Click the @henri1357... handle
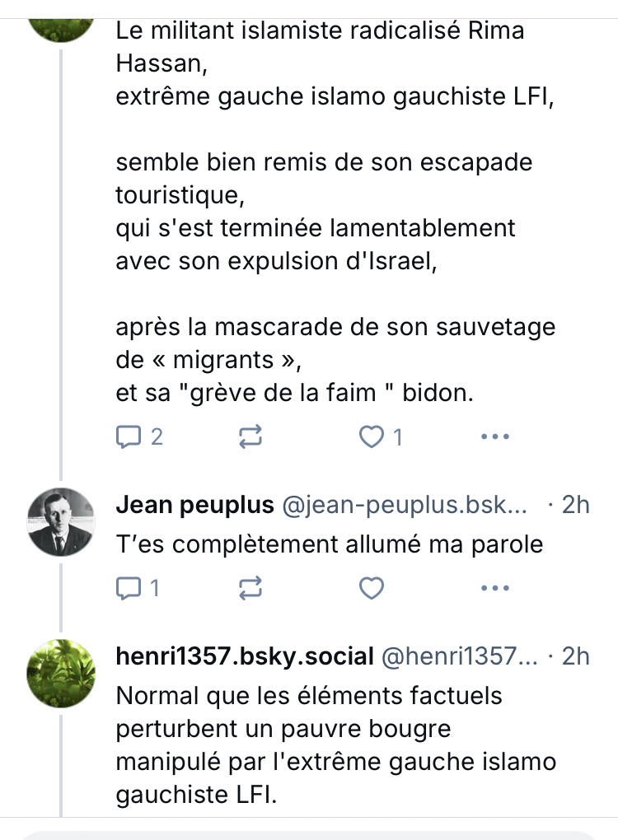The width and height of the screenshot is (618, 840). [x=456, y=656]
